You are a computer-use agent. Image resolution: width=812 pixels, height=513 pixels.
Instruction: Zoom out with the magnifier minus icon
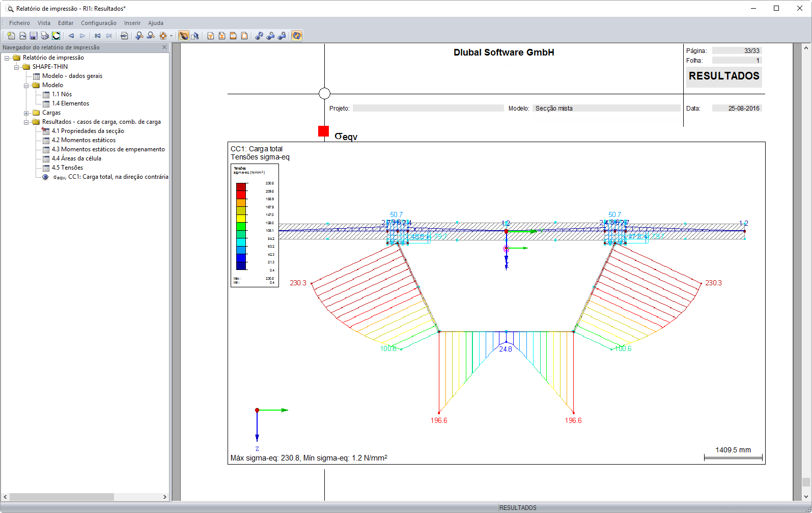coord(151,36)
